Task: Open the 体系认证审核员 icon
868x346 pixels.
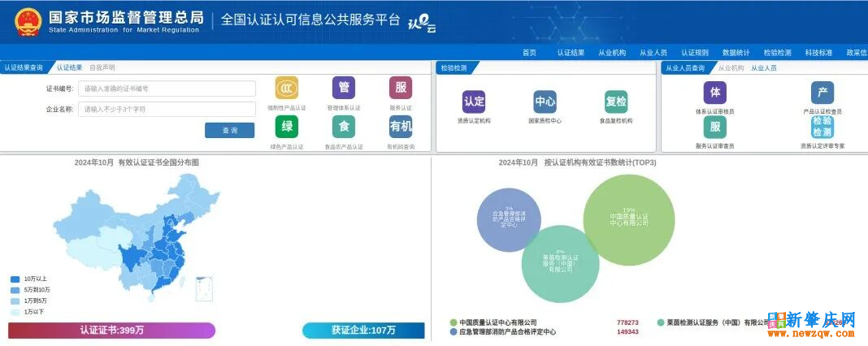Action: 714,93
